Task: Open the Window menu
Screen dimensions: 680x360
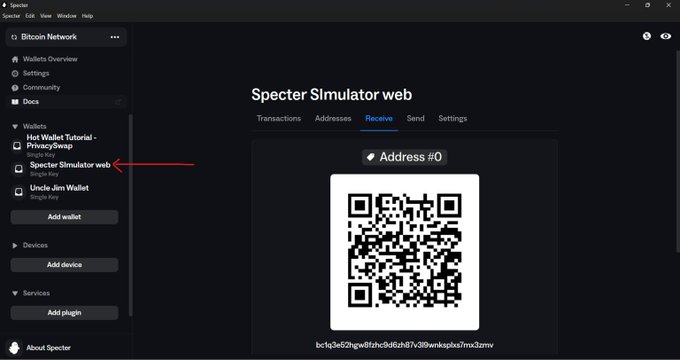Action: coord(66,16)
